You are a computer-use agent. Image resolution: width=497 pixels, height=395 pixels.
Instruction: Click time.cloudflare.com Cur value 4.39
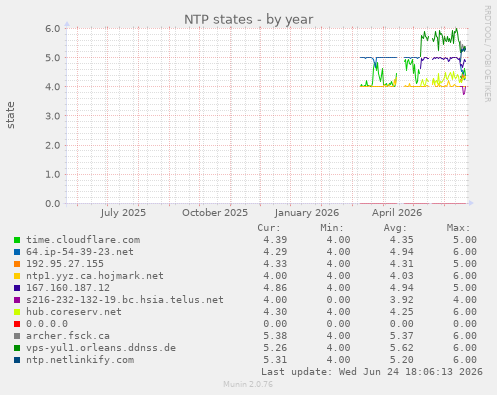pyautogui.click(x=275, y=240)
